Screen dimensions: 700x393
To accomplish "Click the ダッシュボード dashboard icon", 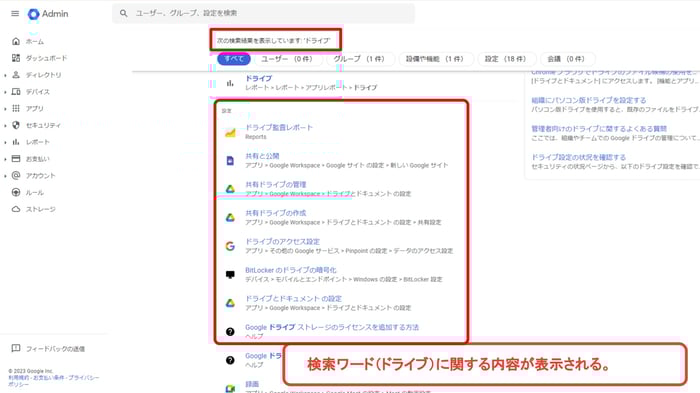I will (x=16, y=58).
